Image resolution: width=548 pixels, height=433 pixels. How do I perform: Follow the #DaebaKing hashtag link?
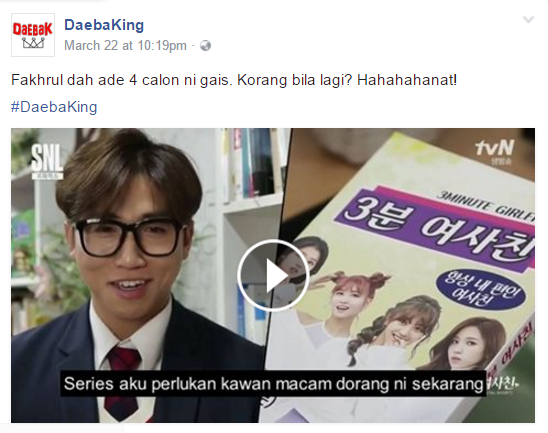click(54, 107)
